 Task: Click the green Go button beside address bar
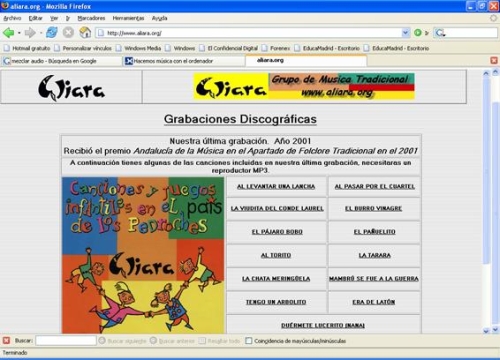pos(418,33)
